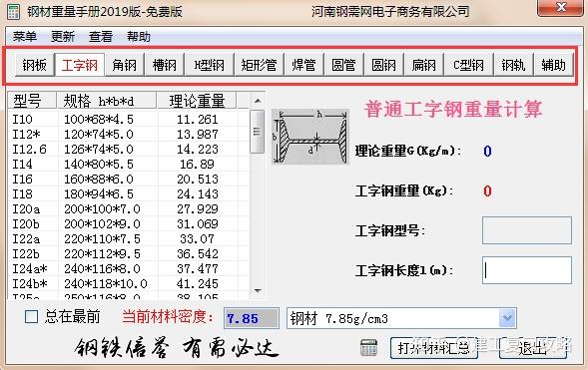Switch to the 扁钢 tab
The height and width of the screenshot is (370, 588).
(x=423, y=65)
